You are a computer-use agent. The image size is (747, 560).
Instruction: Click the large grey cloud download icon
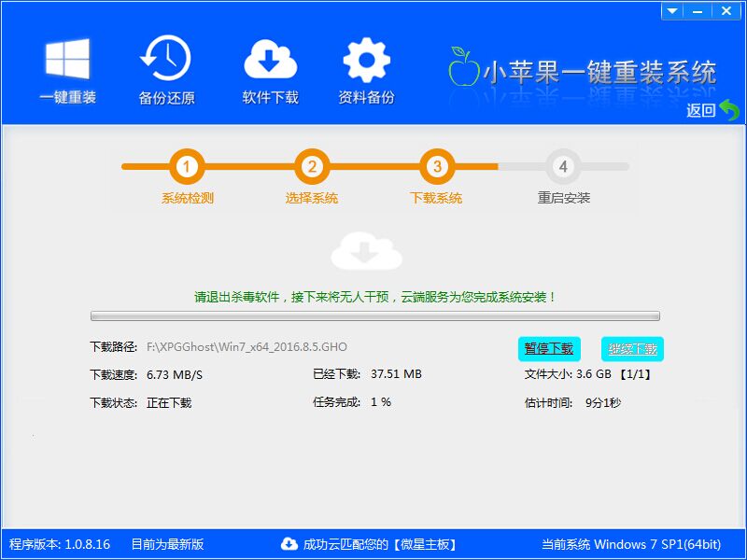coord(366,251)
